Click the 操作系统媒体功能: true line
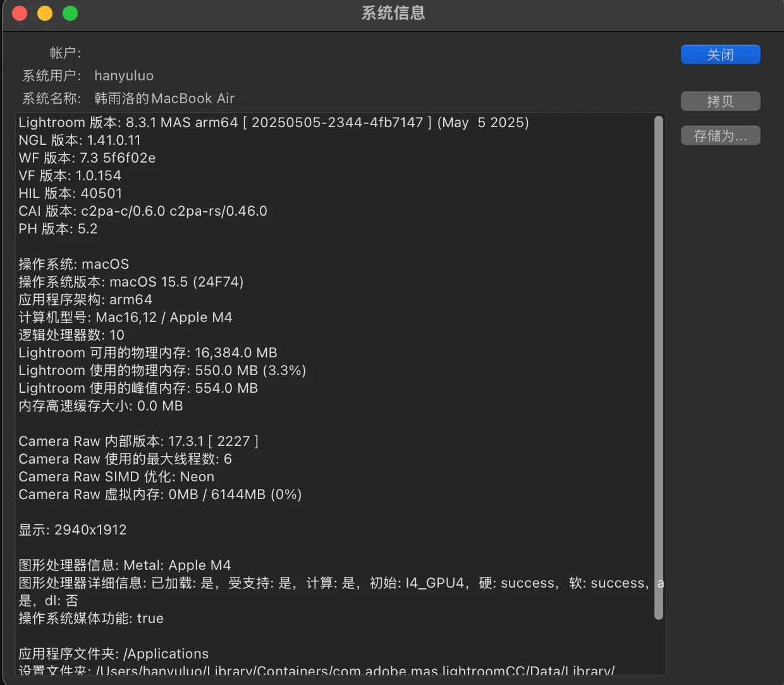This screenshot has width=784, height=685. click(x=91, y=619)
